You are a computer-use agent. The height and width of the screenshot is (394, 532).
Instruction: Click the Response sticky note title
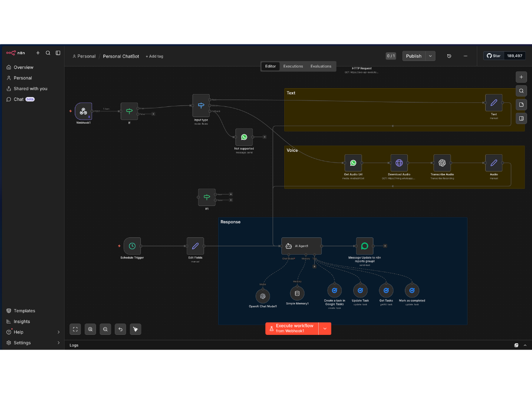(x=231, y=222)
